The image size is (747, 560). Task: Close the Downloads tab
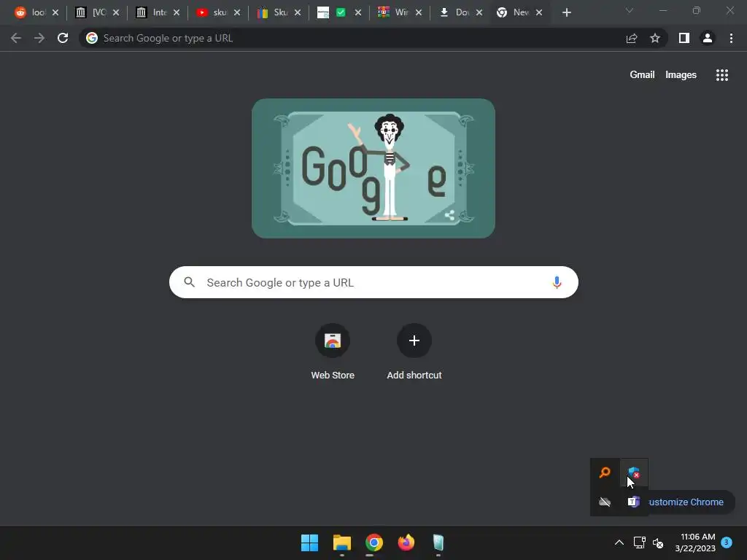pos(479,13)
